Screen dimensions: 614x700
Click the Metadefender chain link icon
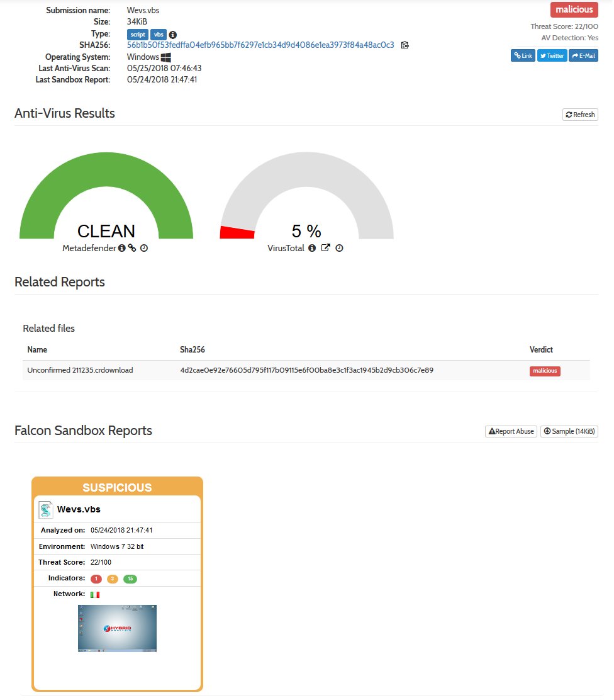132,248
